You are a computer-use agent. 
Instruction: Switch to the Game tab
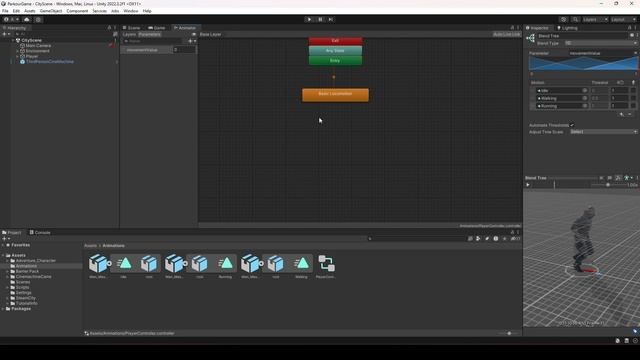[157, 28]
